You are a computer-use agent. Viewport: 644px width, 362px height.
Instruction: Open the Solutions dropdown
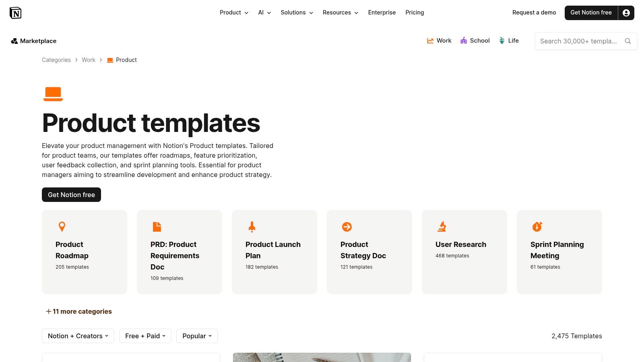coord(297,12)
